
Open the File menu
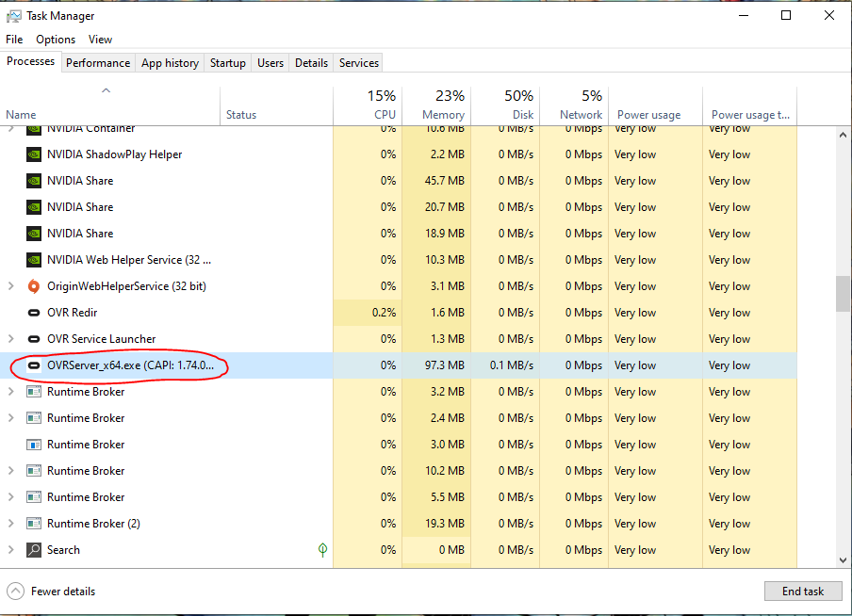click(x=14, y=40)
